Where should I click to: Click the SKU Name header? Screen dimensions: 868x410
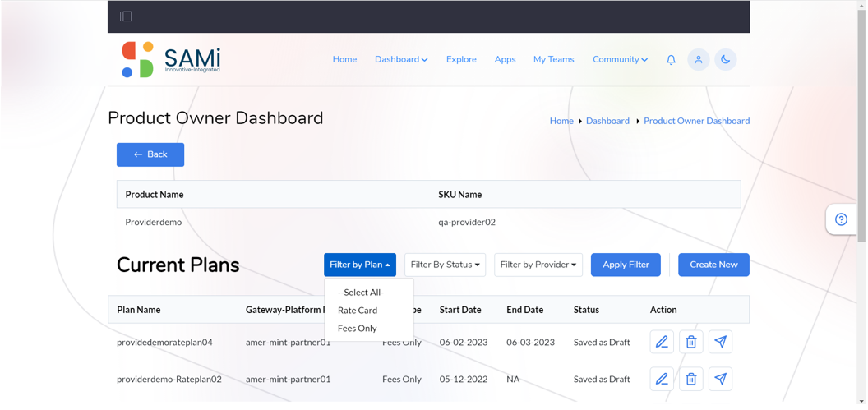pyautogui.click(x=460, y=195)
